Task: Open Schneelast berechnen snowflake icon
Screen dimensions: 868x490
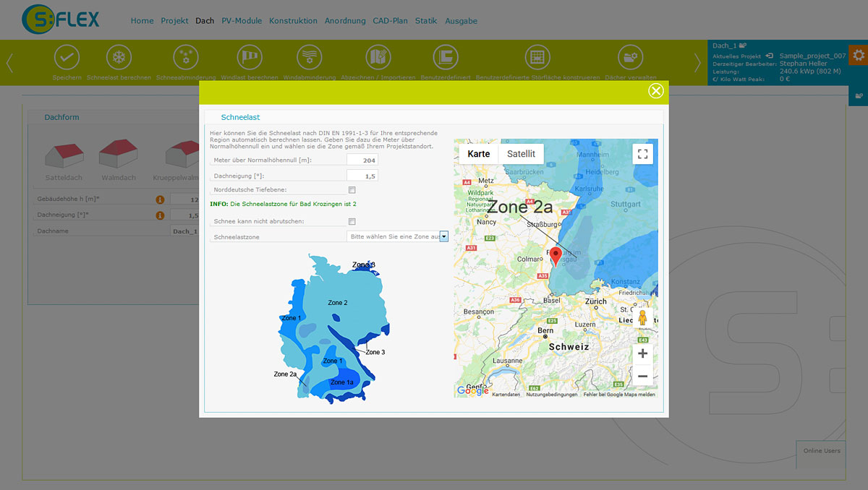Action: [x=119, y=57]
